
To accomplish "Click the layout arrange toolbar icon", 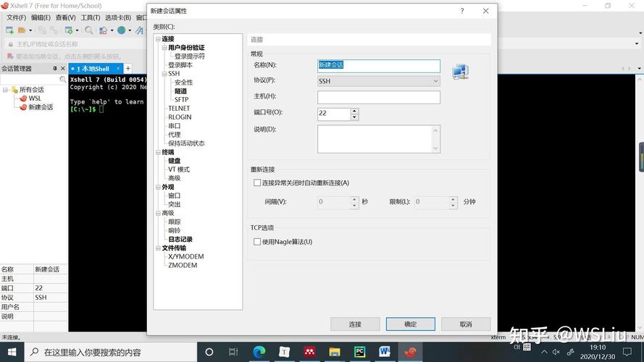I will 103,30.
